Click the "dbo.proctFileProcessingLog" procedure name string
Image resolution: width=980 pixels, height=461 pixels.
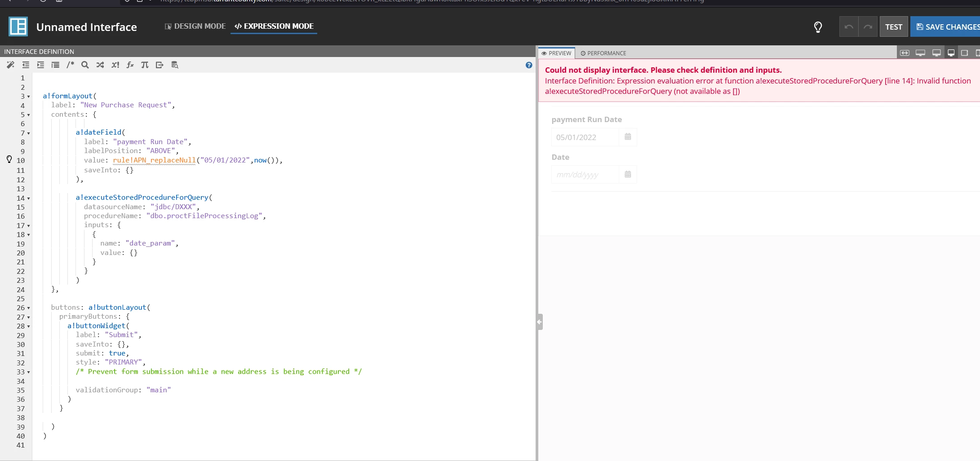click(x=204, y=216)
